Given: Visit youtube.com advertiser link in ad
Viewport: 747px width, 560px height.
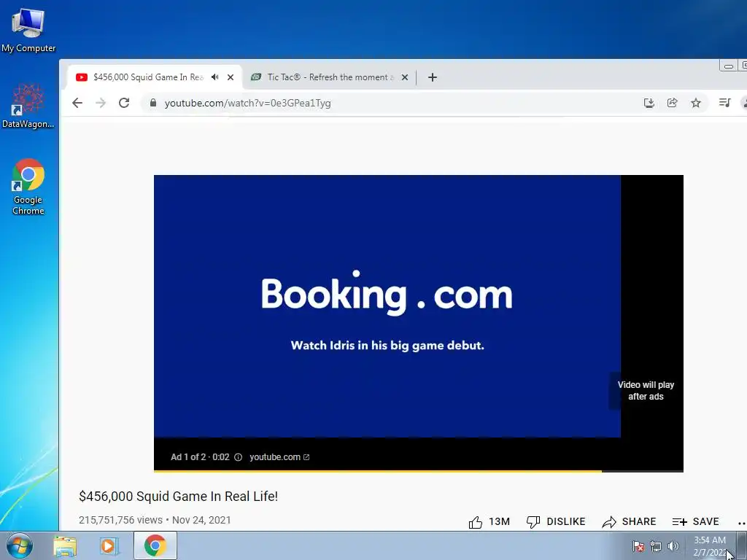Looking at the screenshot, I should (279, 457).
